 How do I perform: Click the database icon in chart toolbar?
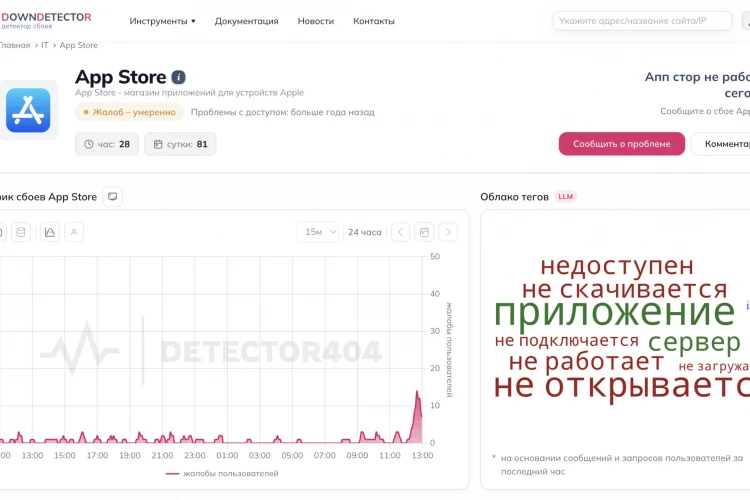21,232
